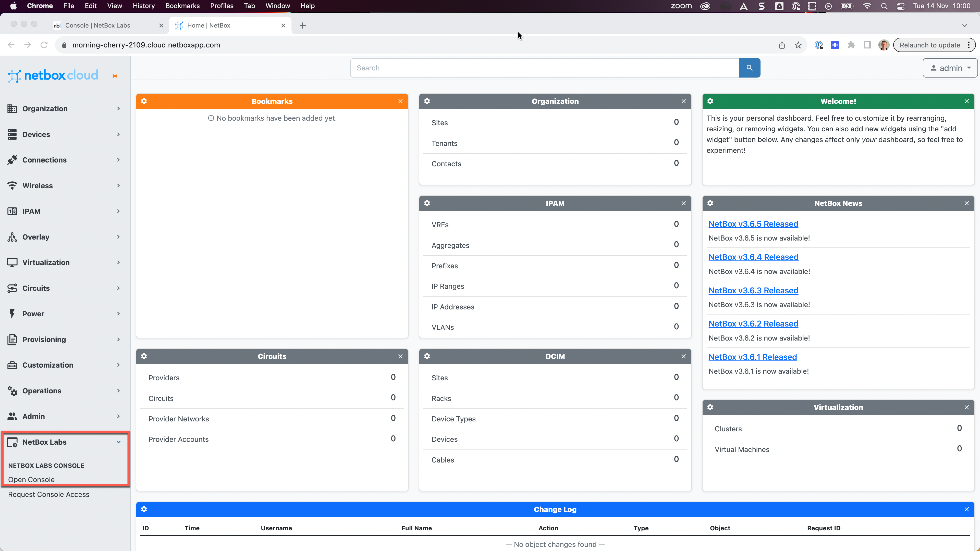Open NetBox News widget settings gear
980x551 pixels.
710,203
